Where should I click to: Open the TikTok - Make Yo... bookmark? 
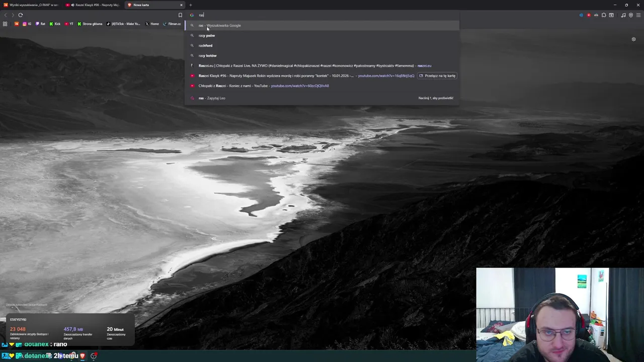coord(124,24)
